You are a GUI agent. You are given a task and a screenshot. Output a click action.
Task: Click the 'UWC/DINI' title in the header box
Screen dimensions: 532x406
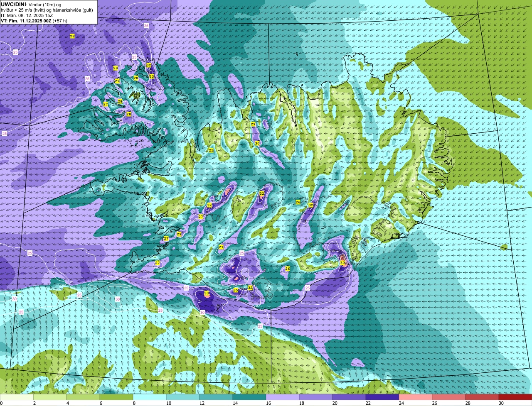pyautogui.click(x=14, y=4)
